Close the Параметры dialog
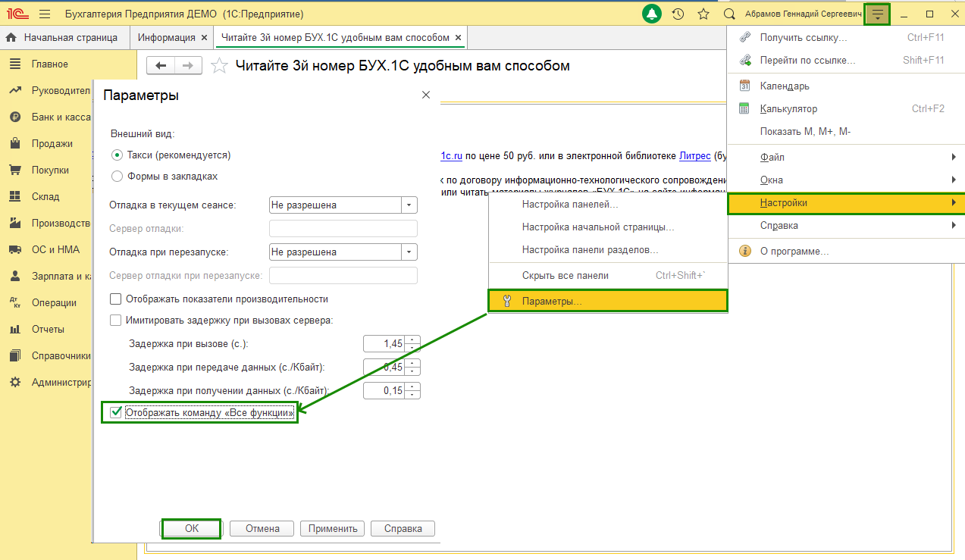 point(426,95)
